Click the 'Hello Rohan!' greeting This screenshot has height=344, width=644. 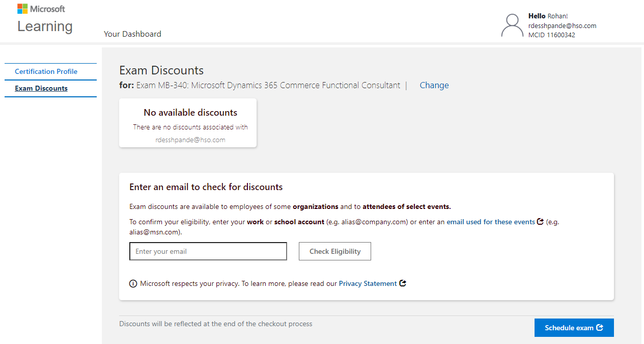548,16
